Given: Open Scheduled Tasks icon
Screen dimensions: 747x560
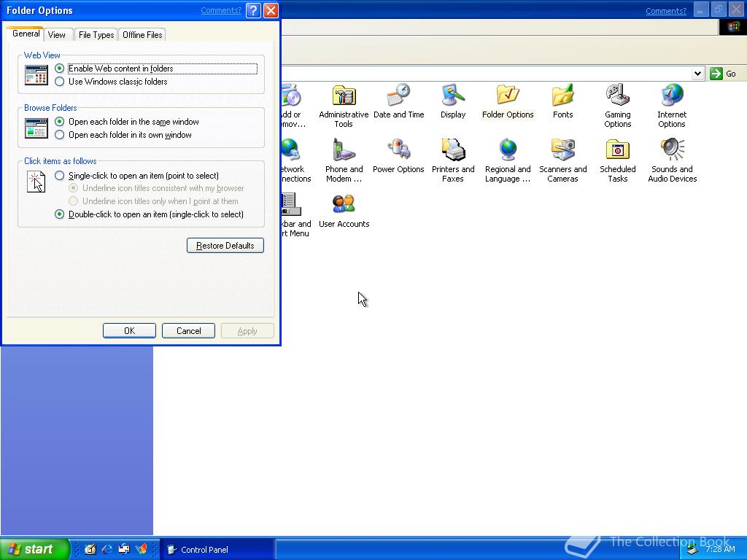Looking at the screenshot, I should click(x=617, y=160).
